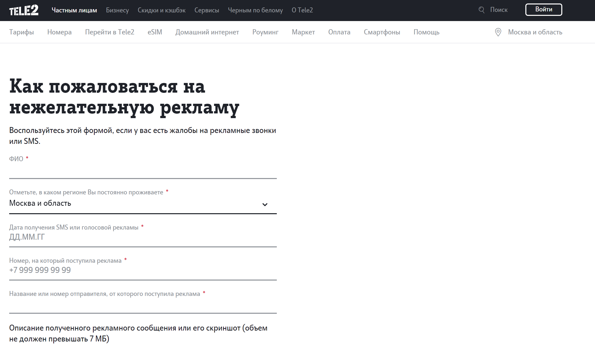Image resolution: width=595 pixels, height=364 pixels.
Task: Open the eSIM page
Action: [x=155, y=32]
